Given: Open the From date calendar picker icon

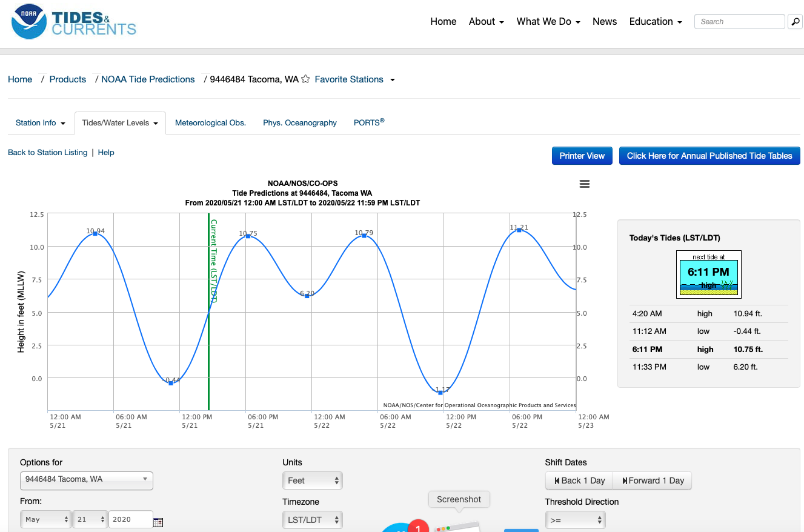Looking at the screenshot, I should (158, 522).
